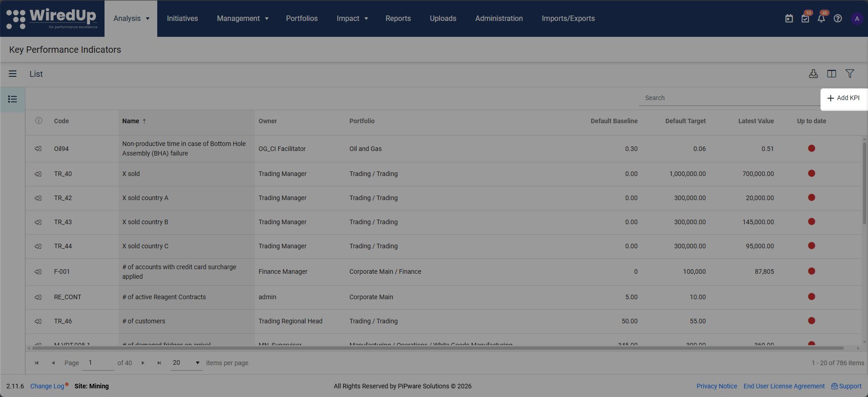Select 'X sold country A' name cell
868x397 pixels.
click(x=187, y=198)
